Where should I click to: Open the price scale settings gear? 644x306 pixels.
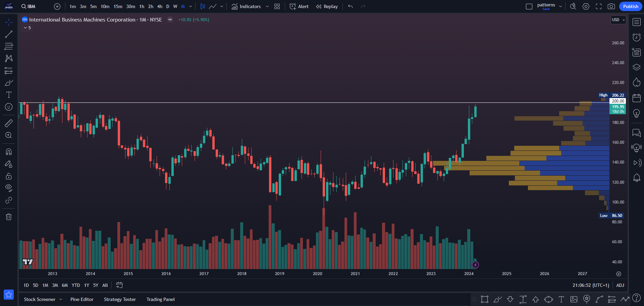click(619, 274)
